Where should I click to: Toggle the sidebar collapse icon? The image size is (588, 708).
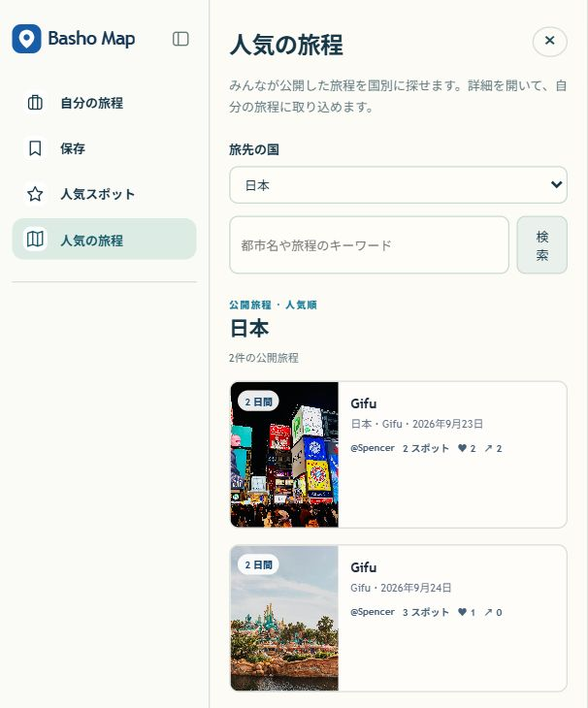tap(180, 39)
